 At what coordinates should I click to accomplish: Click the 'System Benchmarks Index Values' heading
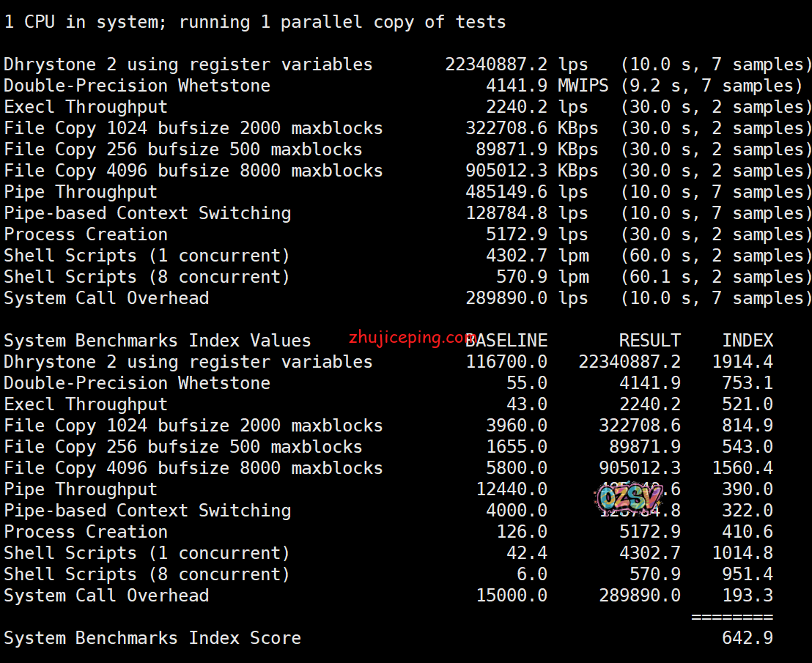(157, 341)
